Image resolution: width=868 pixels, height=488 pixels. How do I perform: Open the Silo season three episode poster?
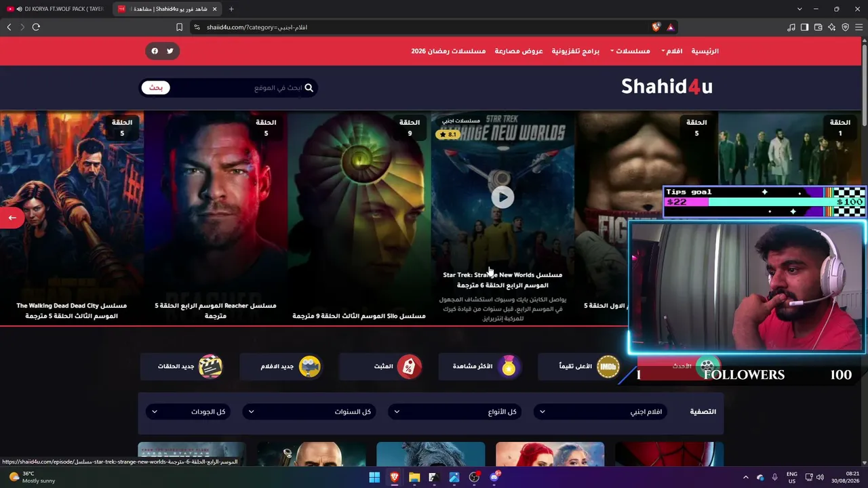(x=359, y=218)
